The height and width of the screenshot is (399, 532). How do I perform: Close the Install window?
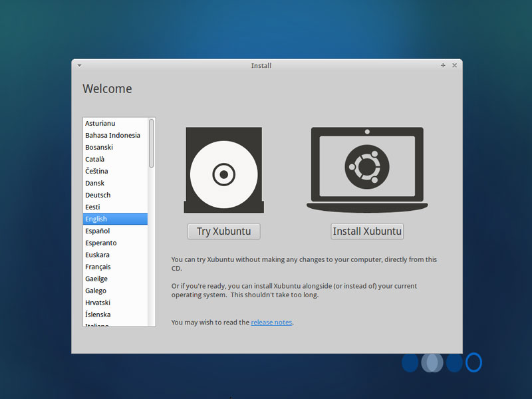tap(454, 65)
